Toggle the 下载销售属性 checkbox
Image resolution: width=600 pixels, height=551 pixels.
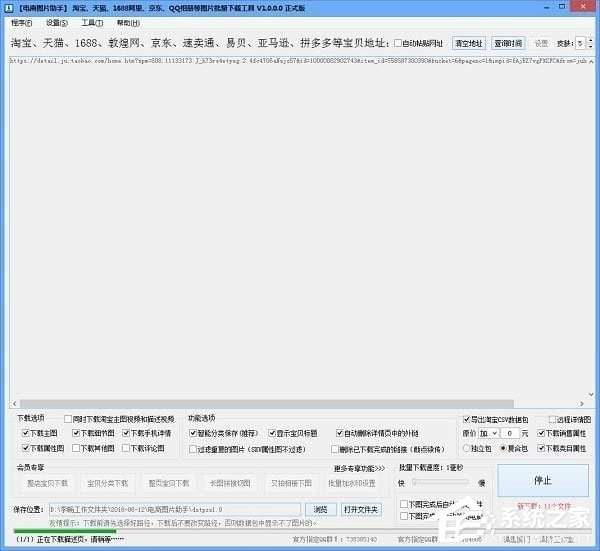541,433
